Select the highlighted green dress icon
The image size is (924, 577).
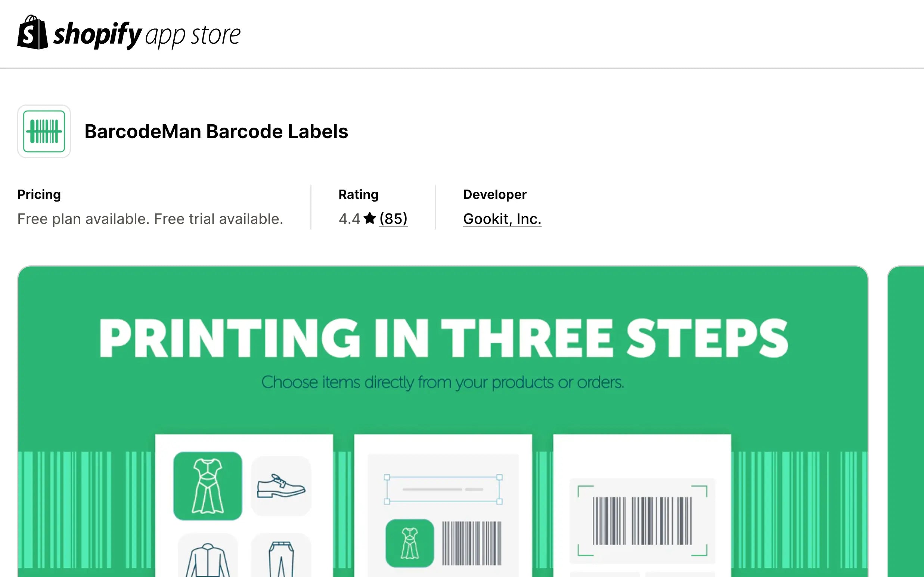(x=208, y=486)
